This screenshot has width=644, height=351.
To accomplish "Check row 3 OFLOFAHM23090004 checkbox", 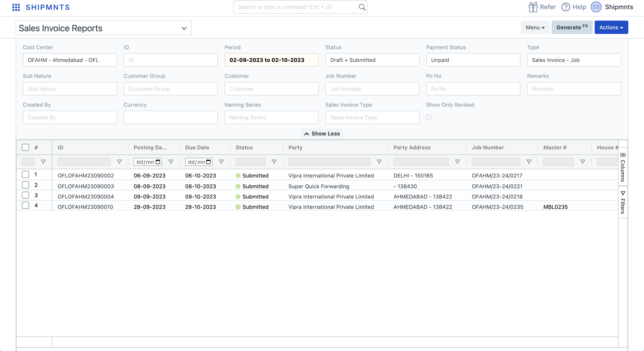I will point(25,195).
